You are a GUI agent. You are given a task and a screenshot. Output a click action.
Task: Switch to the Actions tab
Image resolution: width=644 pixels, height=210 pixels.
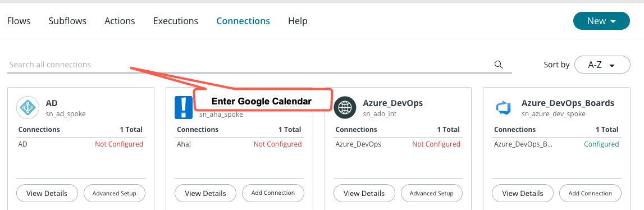pos(120,21)
